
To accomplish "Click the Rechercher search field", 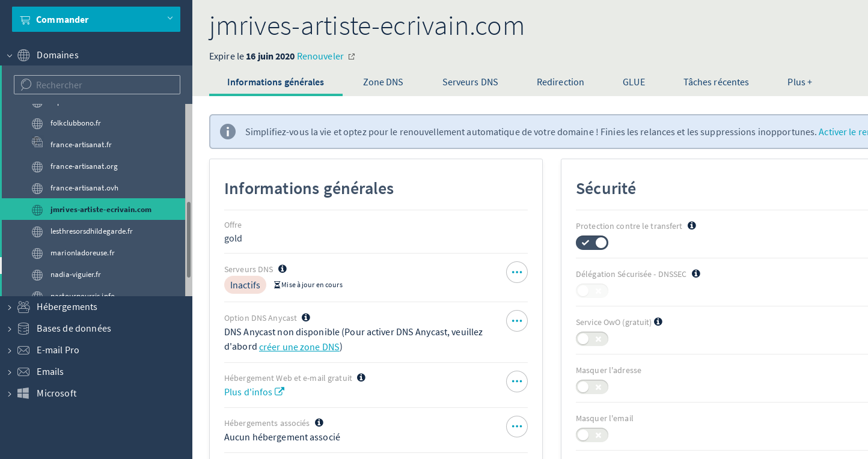I will coord(97,85).
